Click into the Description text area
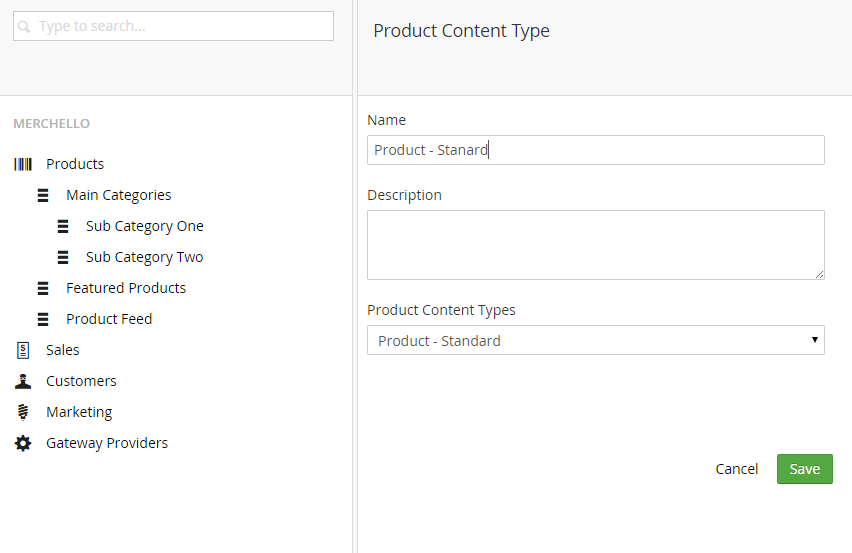852x553 pixels. pos(595,245)
